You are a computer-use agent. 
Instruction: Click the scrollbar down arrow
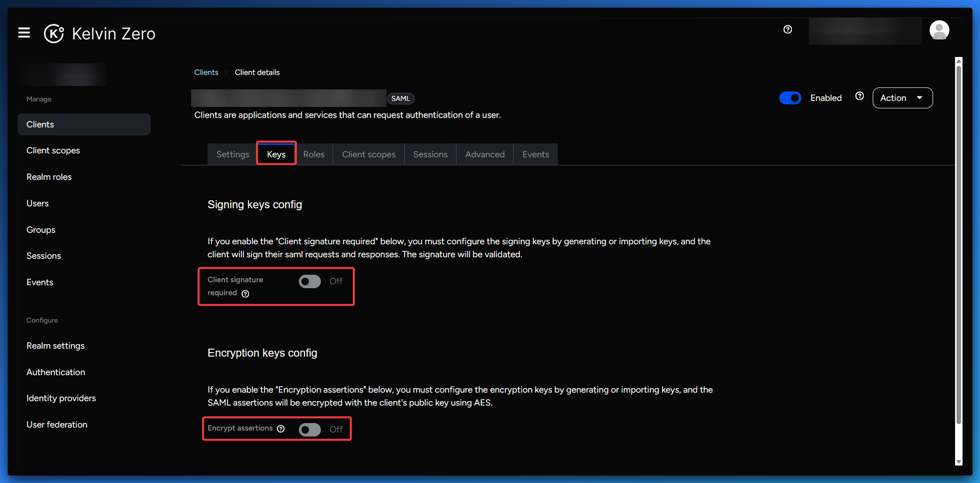[958, 462]
